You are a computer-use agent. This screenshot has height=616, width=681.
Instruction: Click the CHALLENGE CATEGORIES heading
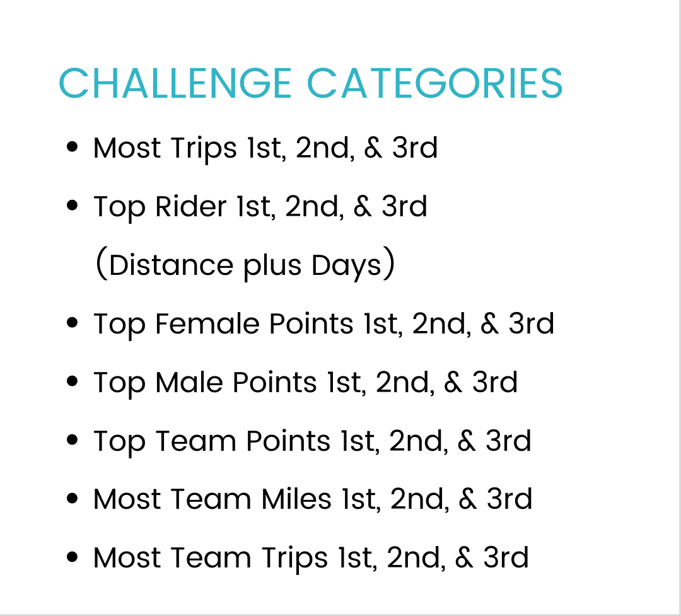pyautogui.click(x=310, y=83)
